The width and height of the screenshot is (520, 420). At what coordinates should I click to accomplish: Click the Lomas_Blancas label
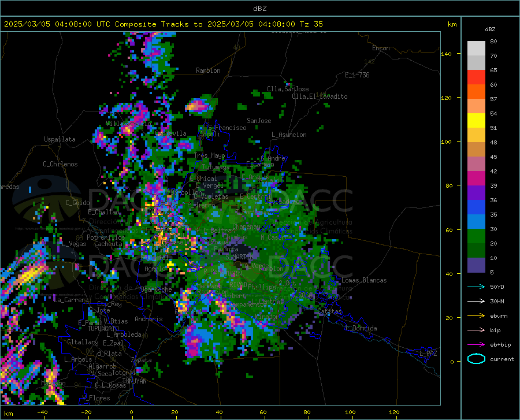[364, 280]
